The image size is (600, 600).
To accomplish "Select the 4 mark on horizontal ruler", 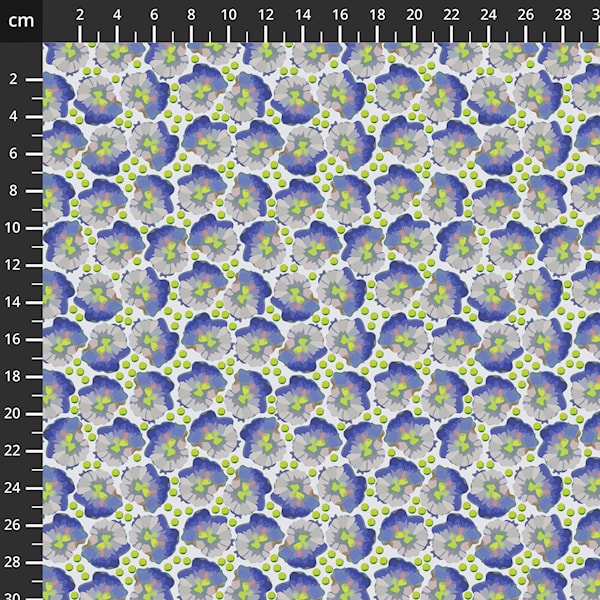I will pyautogui.click(x=117, y=15).
